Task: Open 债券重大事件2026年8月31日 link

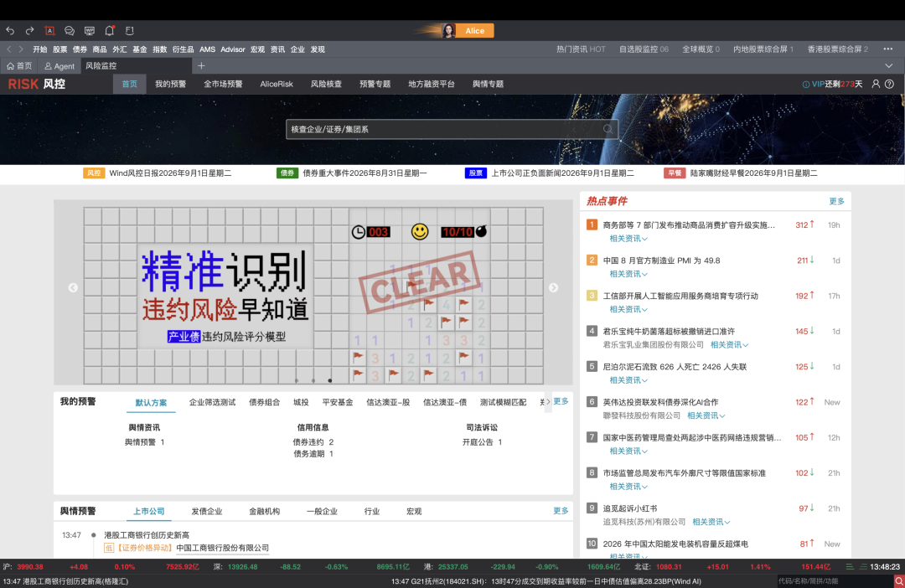Action: point(365,173)
